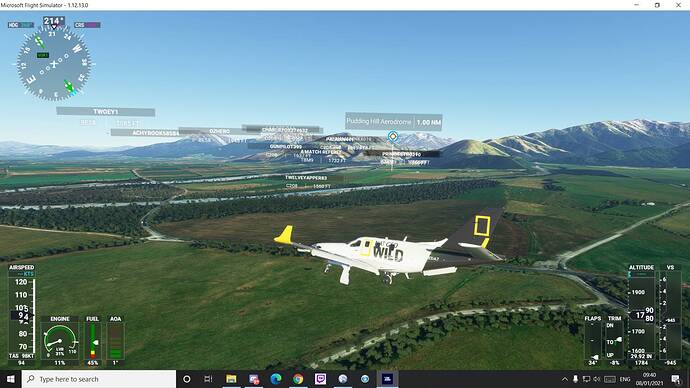The image size is (690, 388).
Task: Restore down the Flight Simulator window
Action: pos(657,5)
